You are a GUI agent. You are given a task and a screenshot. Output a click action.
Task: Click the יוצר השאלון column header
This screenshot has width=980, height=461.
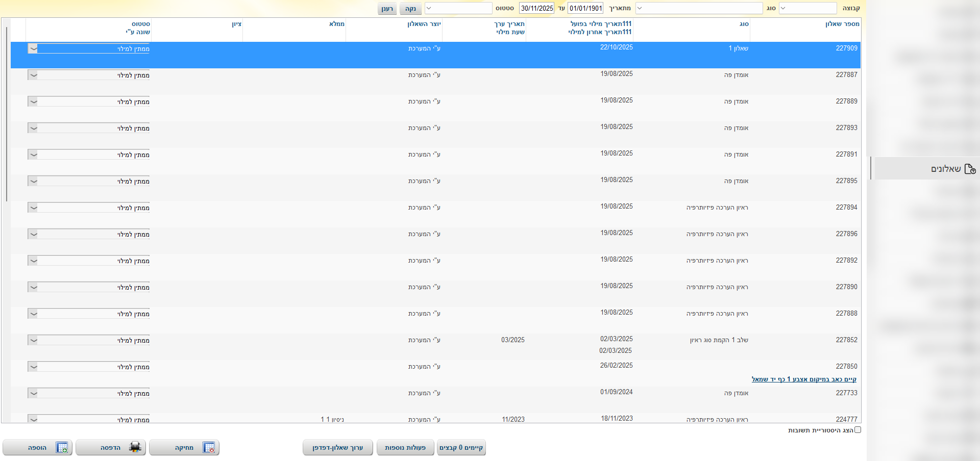tap(424, 24)
